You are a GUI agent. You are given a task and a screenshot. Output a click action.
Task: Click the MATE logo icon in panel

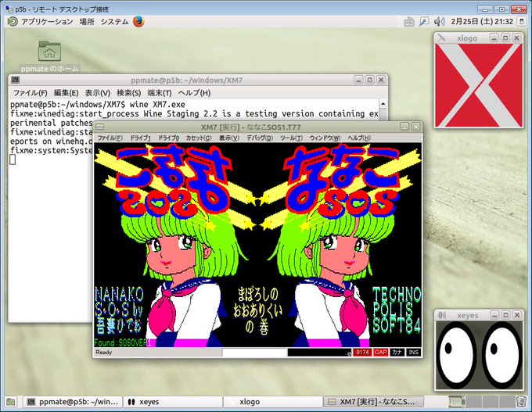[x=13, y=22]
